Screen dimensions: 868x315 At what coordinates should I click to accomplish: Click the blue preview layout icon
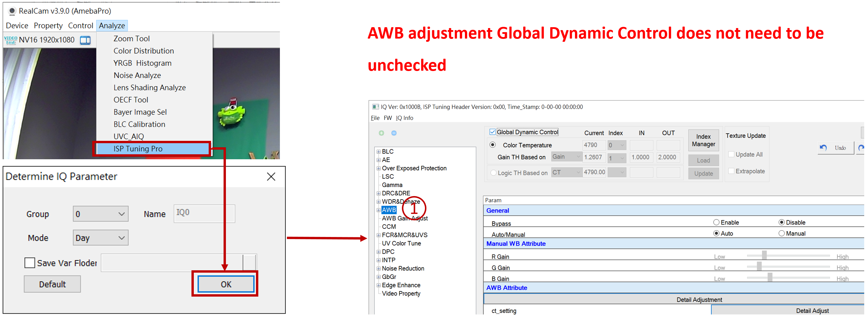[x=85, y=40]
